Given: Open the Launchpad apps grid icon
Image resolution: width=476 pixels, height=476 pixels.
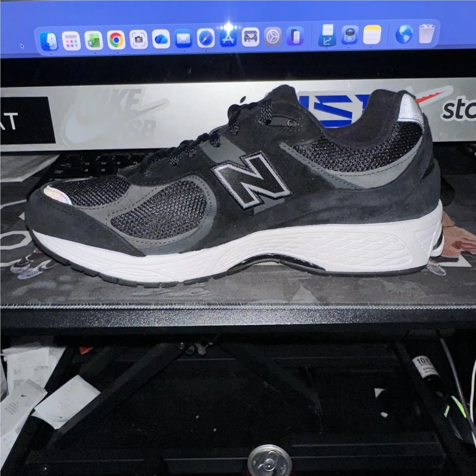Looking at the screenshot, I should tap(71, 41).
